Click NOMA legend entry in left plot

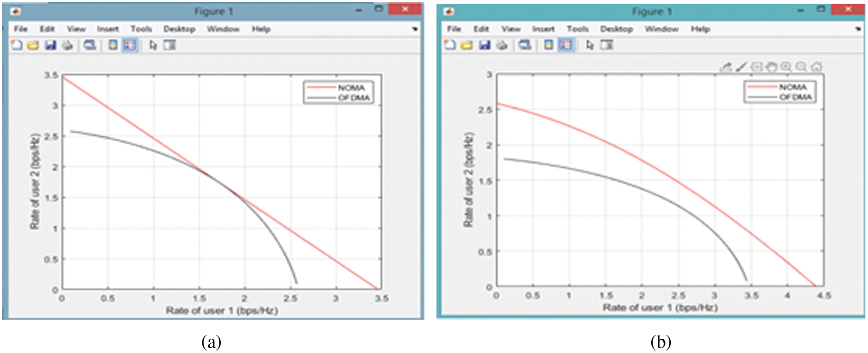pos(351,88)
